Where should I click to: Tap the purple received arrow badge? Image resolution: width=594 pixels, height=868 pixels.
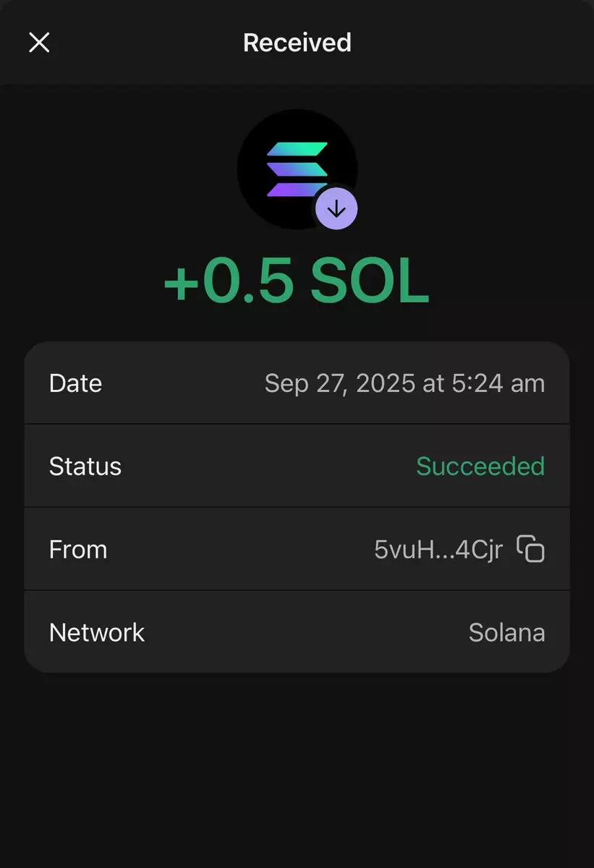pyautogui.click(x=336, y=210)
